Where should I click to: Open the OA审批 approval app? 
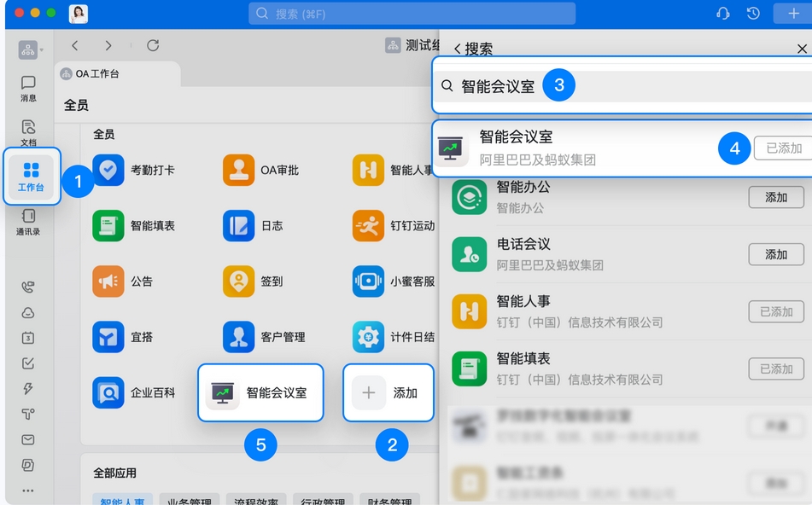coord(260,170)
